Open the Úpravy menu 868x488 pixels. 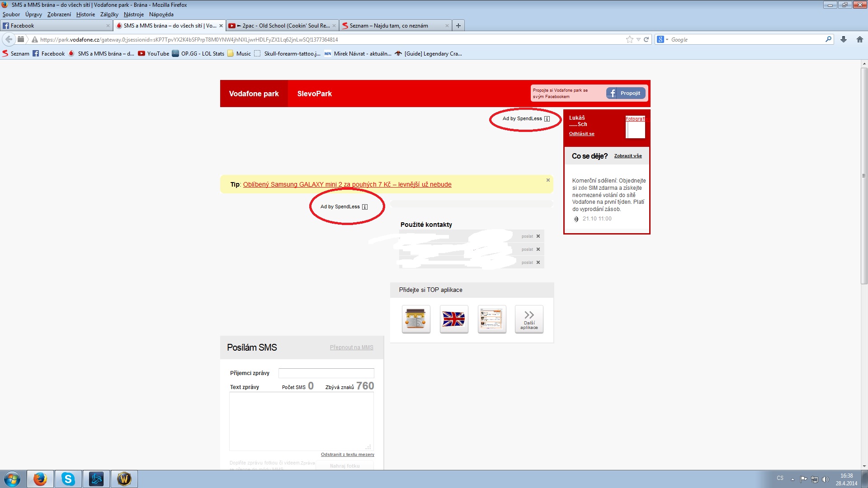(x=33, y=14)
